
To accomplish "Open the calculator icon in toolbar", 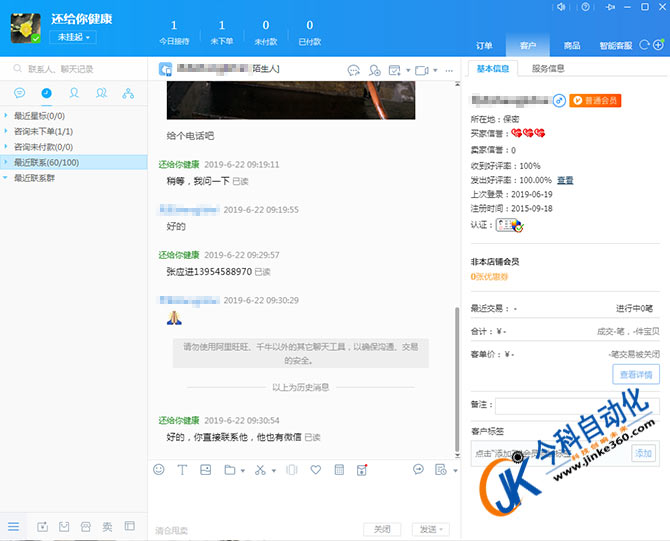I will 339,470.
